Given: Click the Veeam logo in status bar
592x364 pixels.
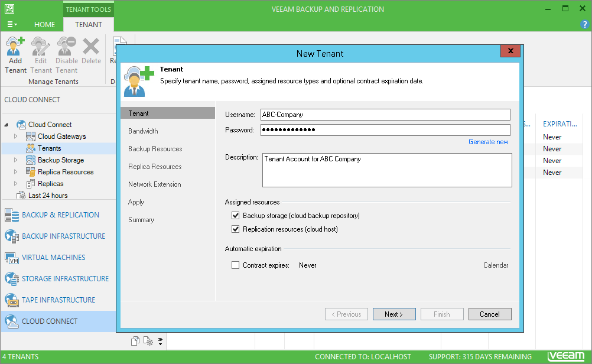Looking at the screenshot, I should 566,356.
